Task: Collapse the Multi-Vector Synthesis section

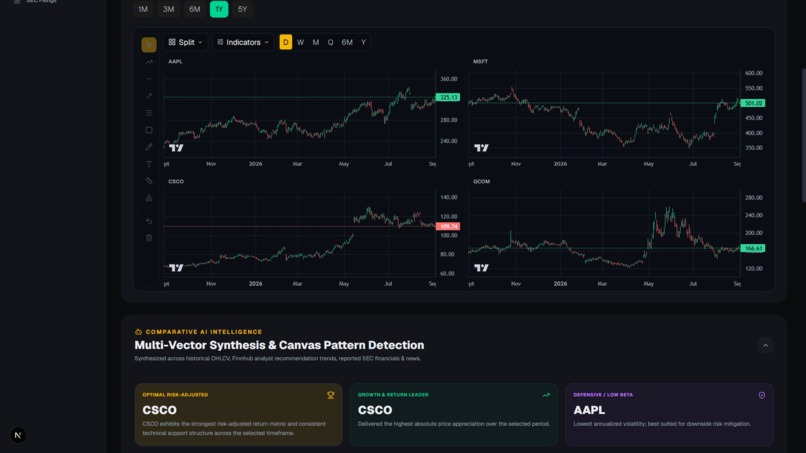Action: (x=765, y=346)
